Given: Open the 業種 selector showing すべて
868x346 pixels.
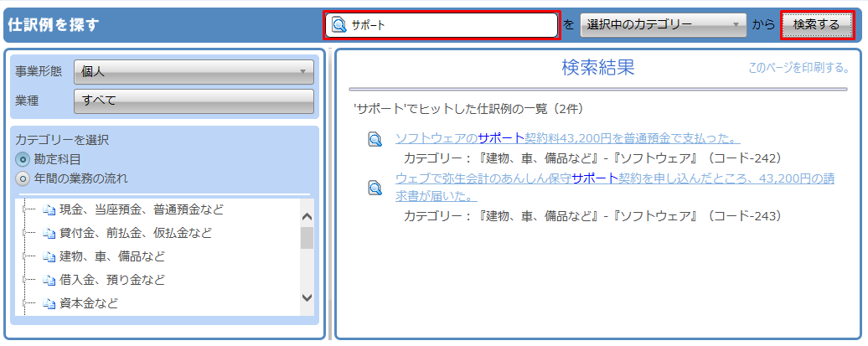Looking at the screenshot, I should pos(194,101).
